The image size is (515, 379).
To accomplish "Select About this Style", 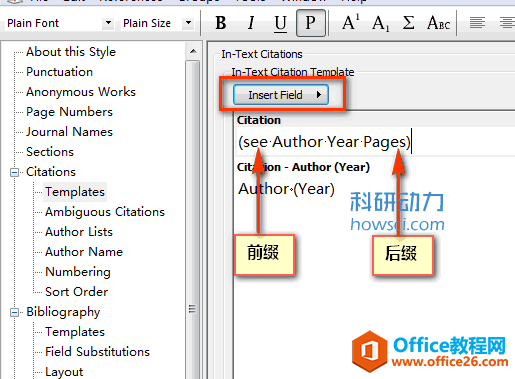I will click(71, 52).
